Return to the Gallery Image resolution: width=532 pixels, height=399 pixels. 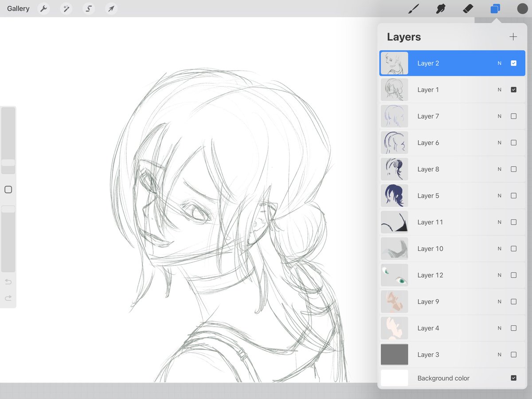(18, 8)
